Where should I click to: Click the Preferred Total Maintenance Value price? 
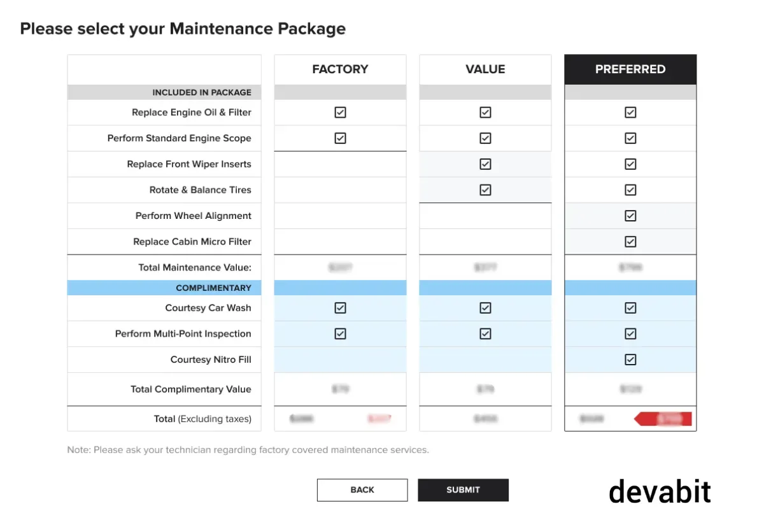(630, 268)
